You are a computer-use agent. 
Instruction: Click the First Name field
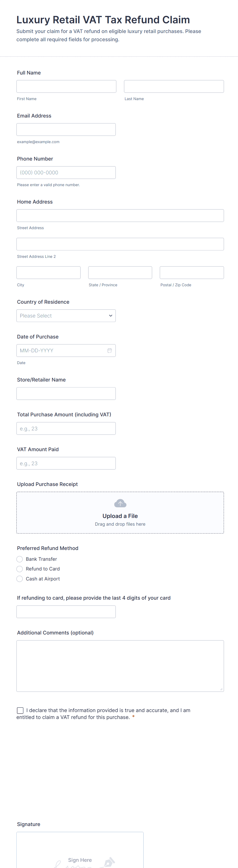(66, 86)
